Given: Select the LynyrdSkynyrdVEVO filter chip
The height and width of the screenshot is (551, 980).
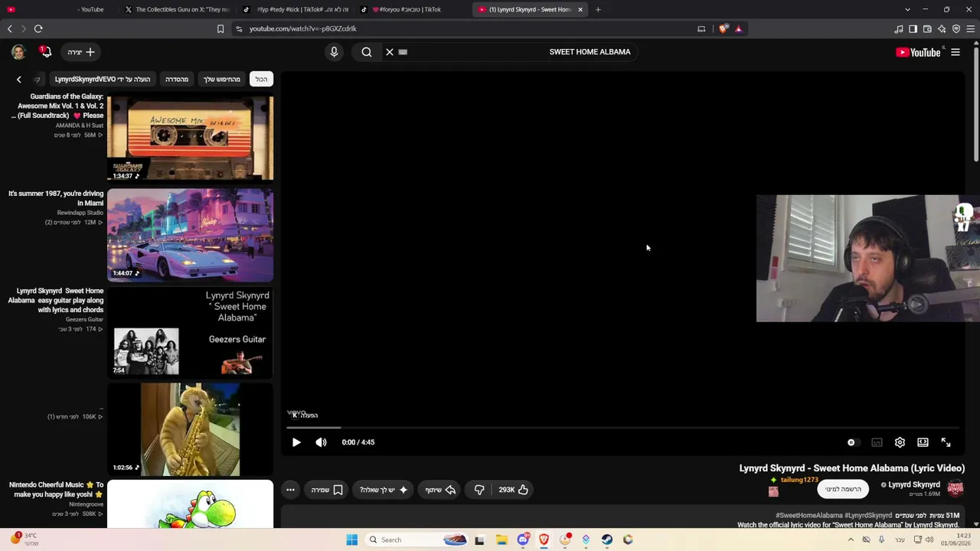Looking at the screenshot, I should [103, 79].
